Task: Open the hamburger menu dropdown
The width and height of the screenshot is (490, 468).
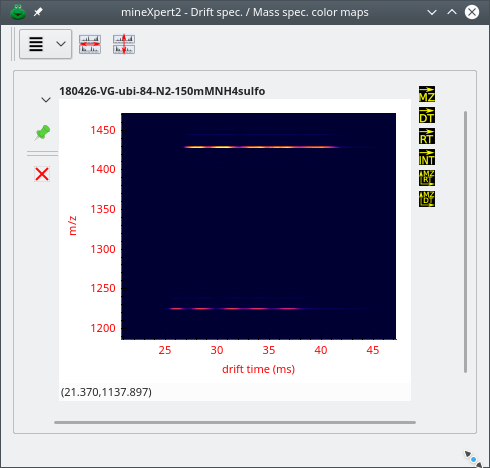Action: 36,44
